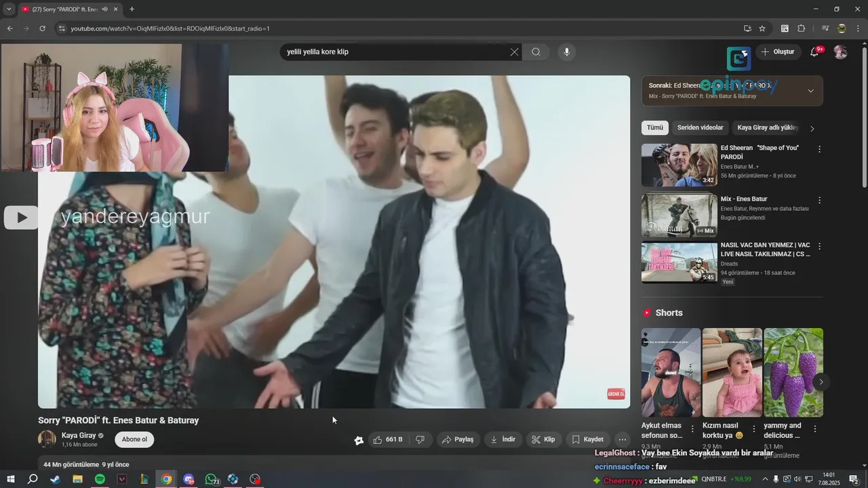The height and width of the screenshot is (488, 868).
Task: Select the Tümü filter chip
Action: [655, 127]
